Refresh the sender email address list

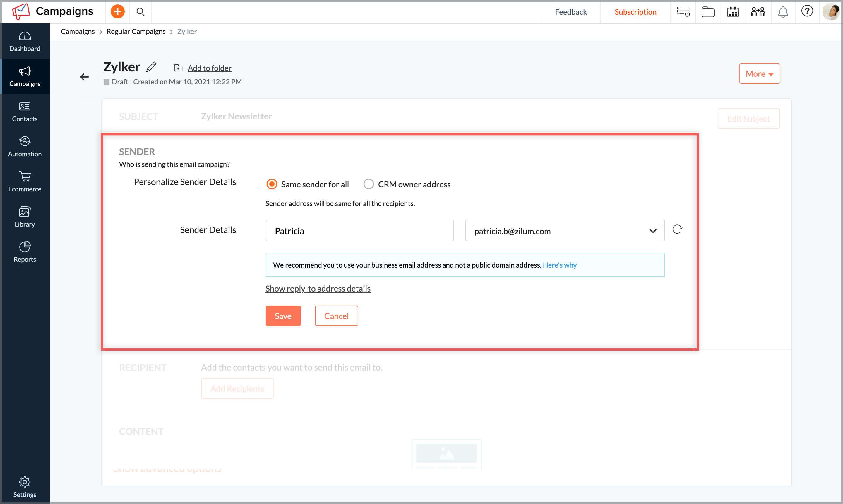coord(678,229)
